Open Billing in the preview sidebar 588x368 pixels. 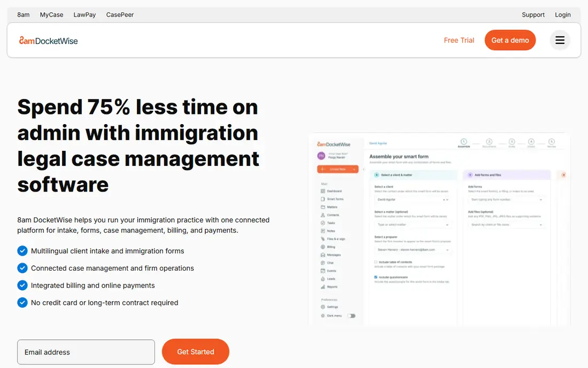tap(328, 247)
